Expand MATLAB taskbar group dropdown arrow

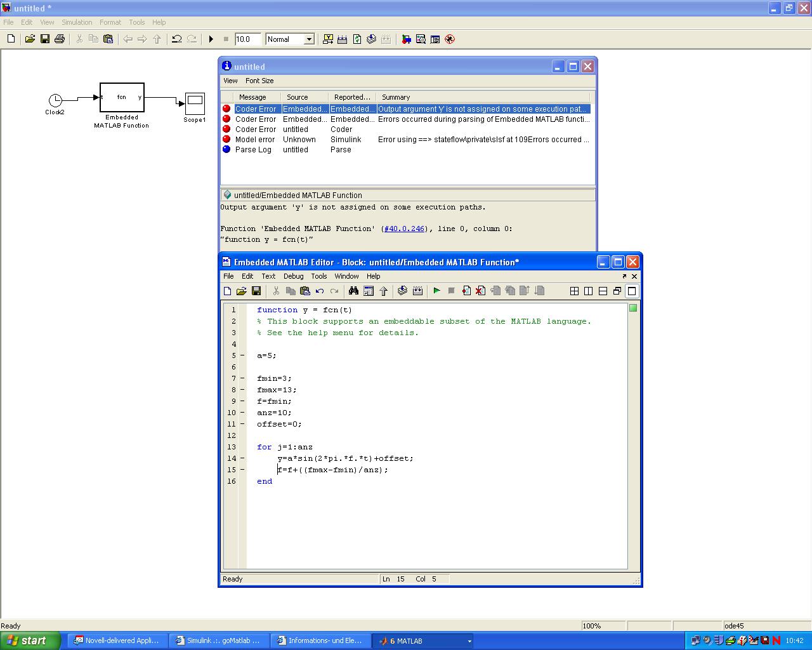(469, 641)
